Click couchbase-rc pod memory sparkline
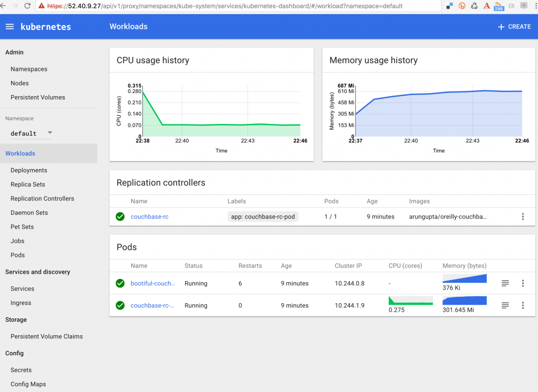The image size is (538, 392). tap(464, 301)
